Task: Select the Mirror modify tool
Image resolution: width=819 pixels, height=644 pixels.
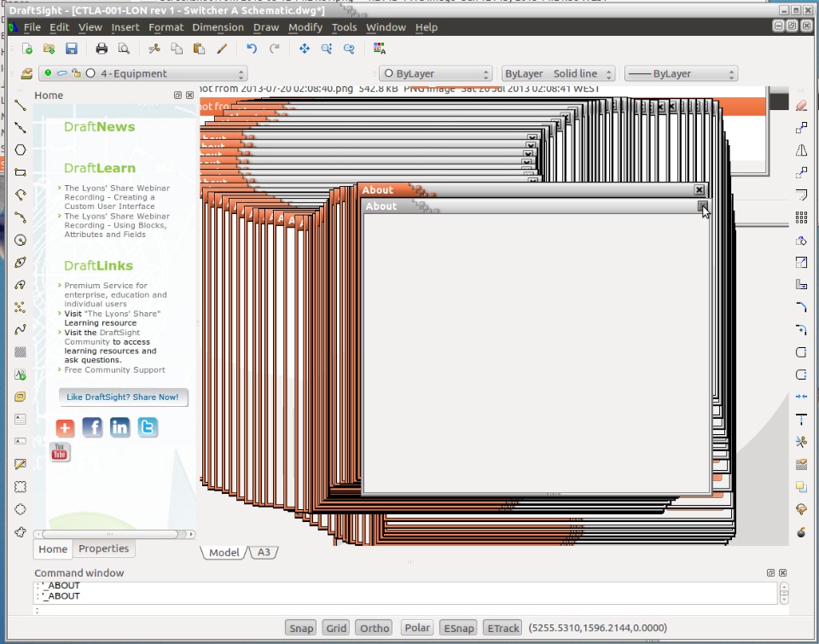Action: 801,150
